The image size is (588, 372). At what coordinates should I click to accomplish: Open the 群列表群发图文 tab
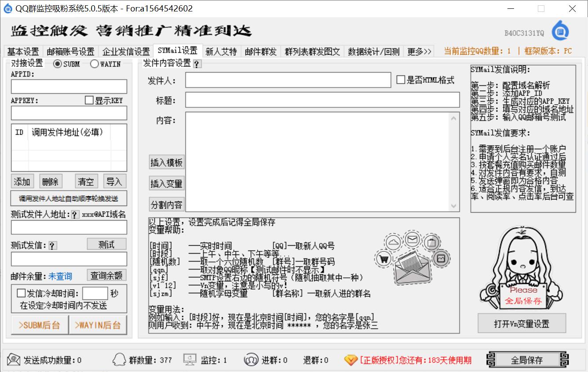point(312,52)
